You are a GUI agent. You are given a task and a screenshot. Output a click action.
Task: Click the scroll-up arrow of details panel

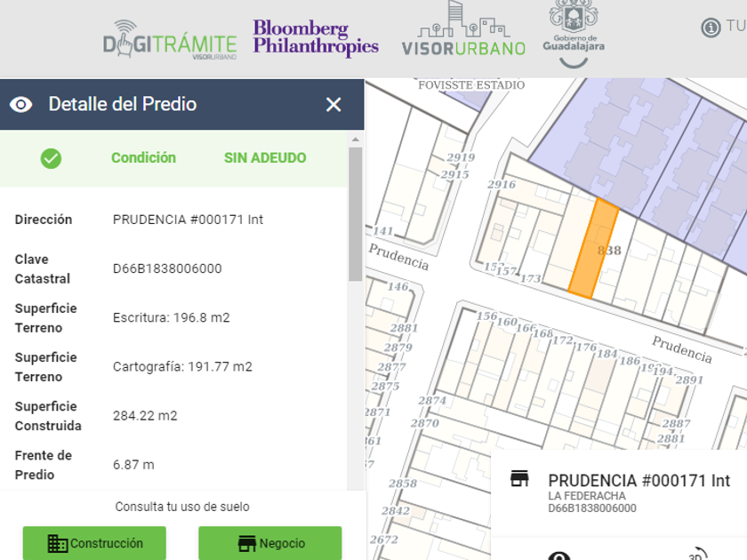(356, 139)
